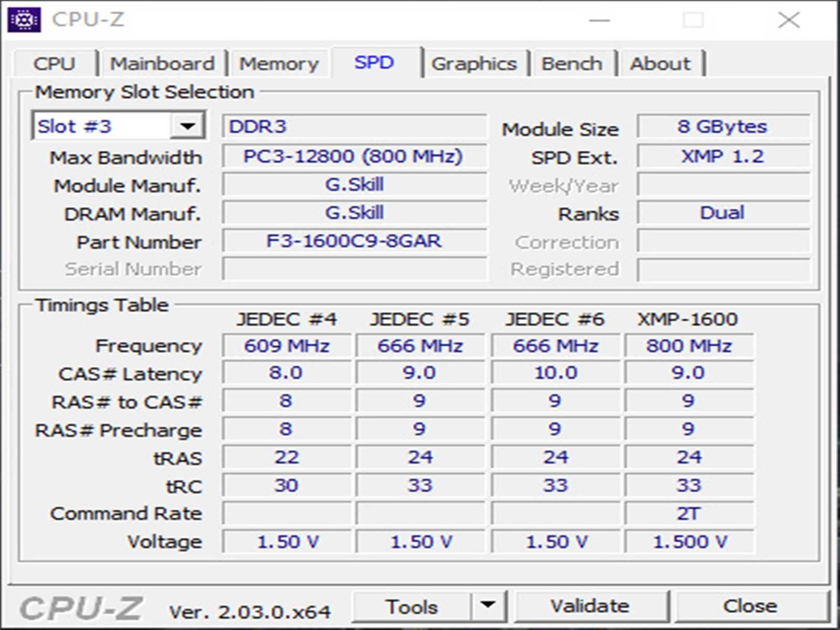This screenshot has width=840, height=630.
Task: Click the JEDEC #5 CAS# Latency 9.0 cell
Action: 420,373
